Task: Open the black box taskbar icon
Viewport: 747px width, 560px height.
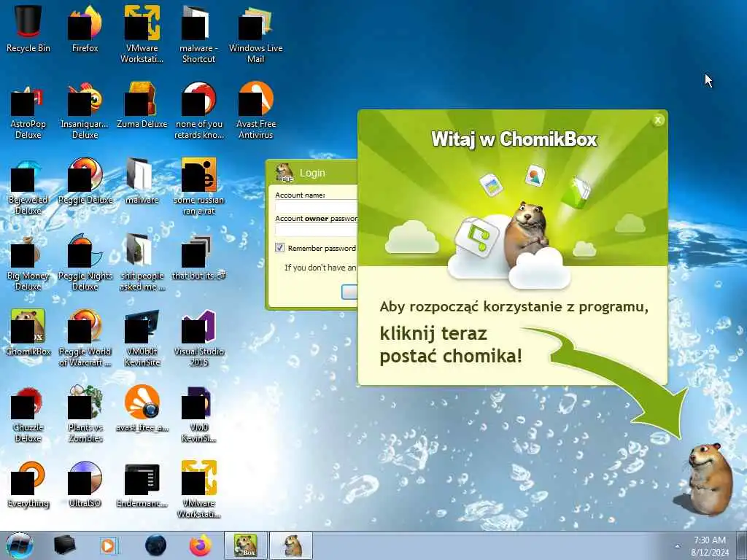Action: [x=64, y=545]
